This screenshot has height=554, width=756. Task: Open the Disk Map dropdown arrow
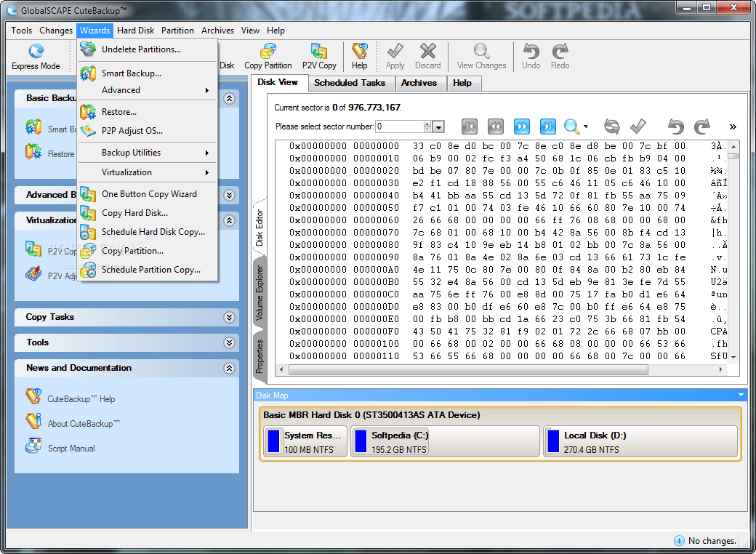tap(741, 395)
